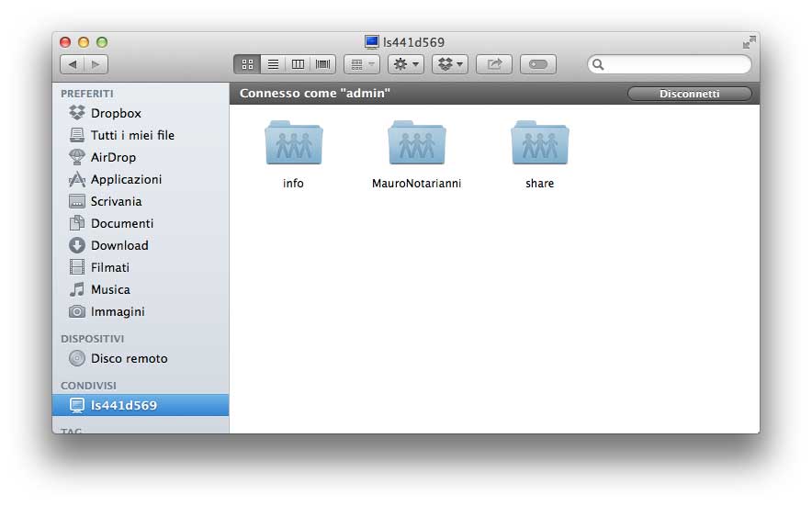
Task: Click the info folder name label
Action: (x=293, y=184)
